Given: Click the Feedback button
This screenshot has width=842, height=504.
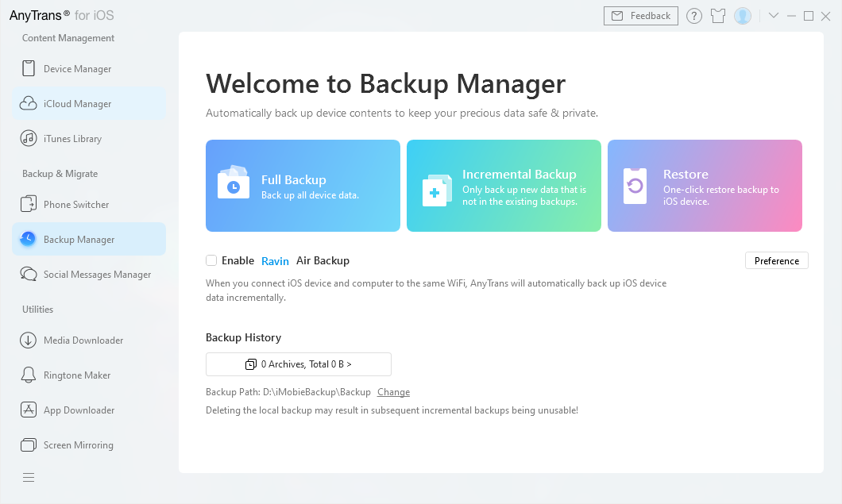Looking at the screenshot, I should 640,16.
